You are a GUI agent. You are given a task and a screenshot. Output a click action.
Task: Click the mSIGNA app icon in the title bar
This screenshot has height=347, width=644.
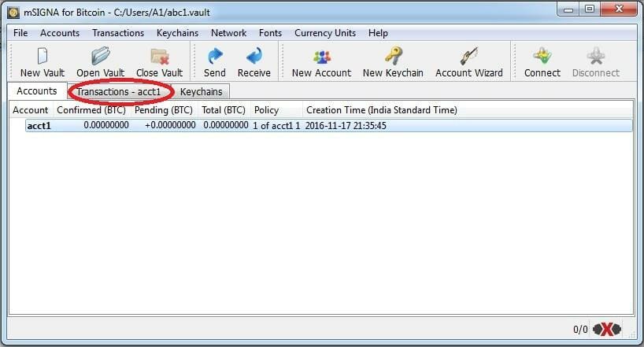[13, 13]
